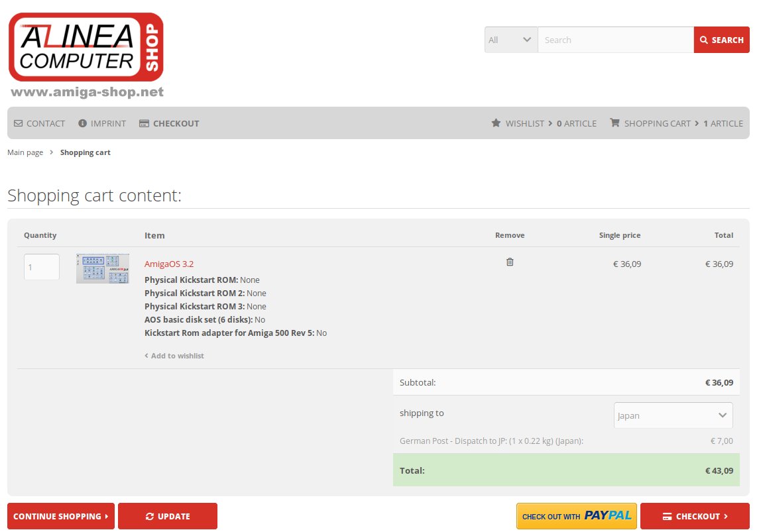Viewport: 761px width, 532px height.
Task: Click the quantity field for AmigaOS 3.2
Action: (42, 267)
